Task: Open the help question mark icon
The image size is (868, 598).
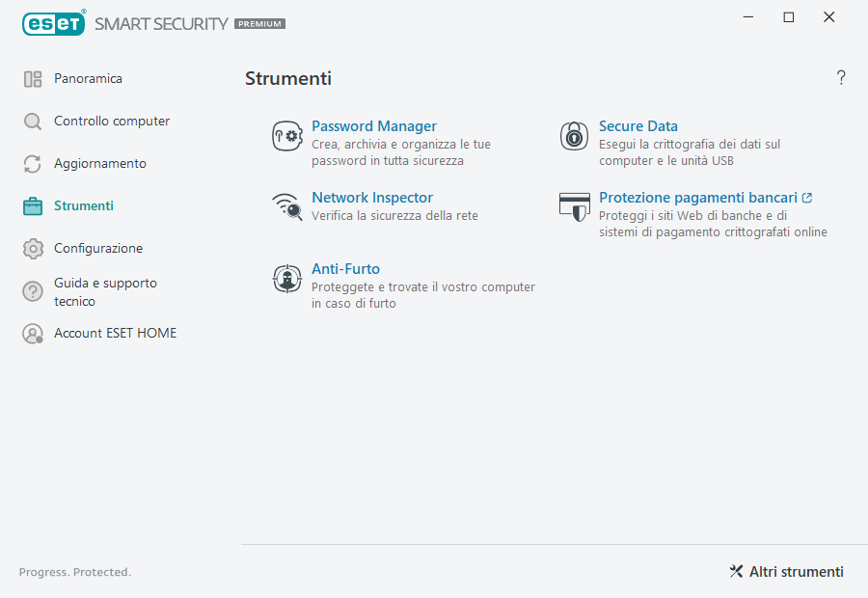Action: tap(840, 77)
